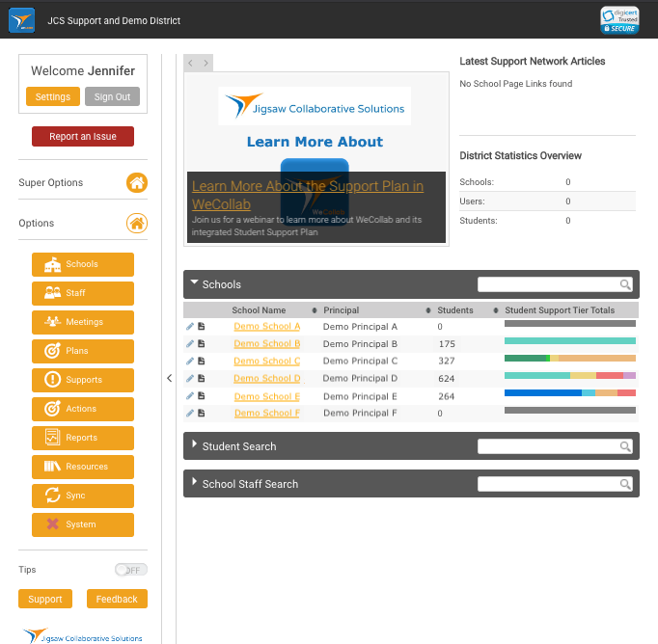Image resolution: width=658 pixels, height=644 pixels.
Task: Open the Meetings menu item
Action: click(x=83, y=322)
